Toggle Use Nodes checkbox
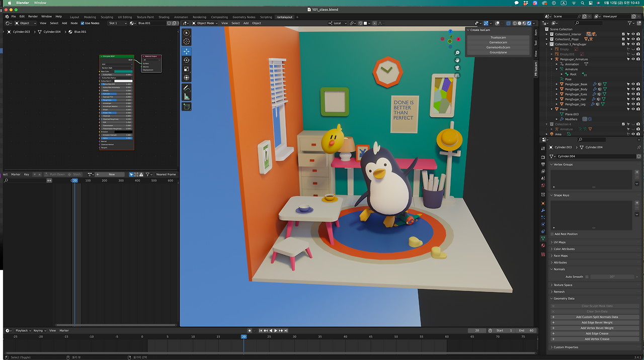 pyautogui.click(x=83, y=23)
